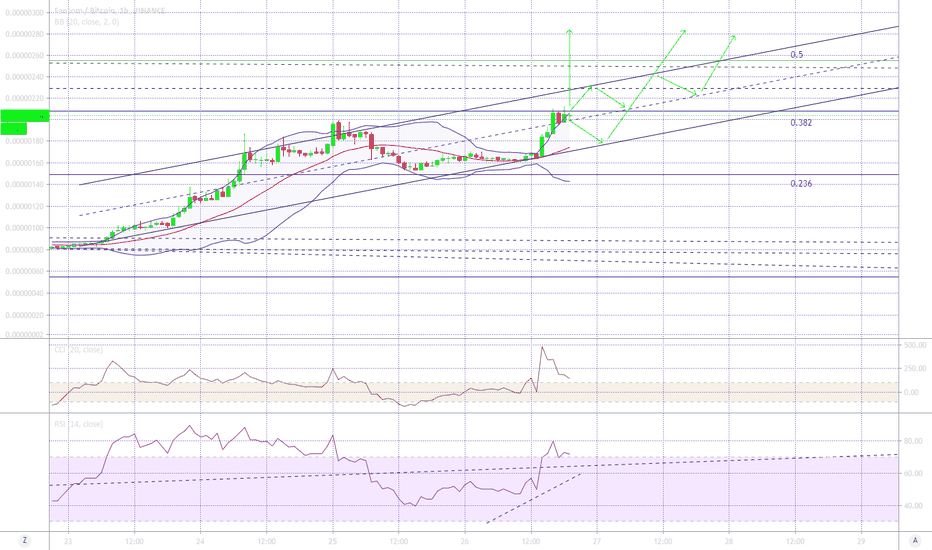Click date label 26 on time axis
Image resolution: width=932 pixels, height=550 pixels.
[465, 542]
